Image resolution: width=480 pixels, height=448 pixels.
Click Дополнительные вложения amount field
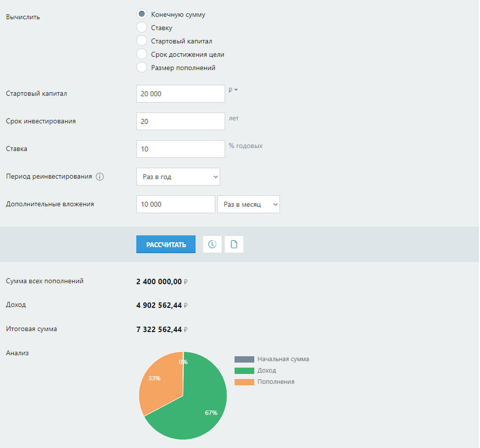click(x=176, y=204)
